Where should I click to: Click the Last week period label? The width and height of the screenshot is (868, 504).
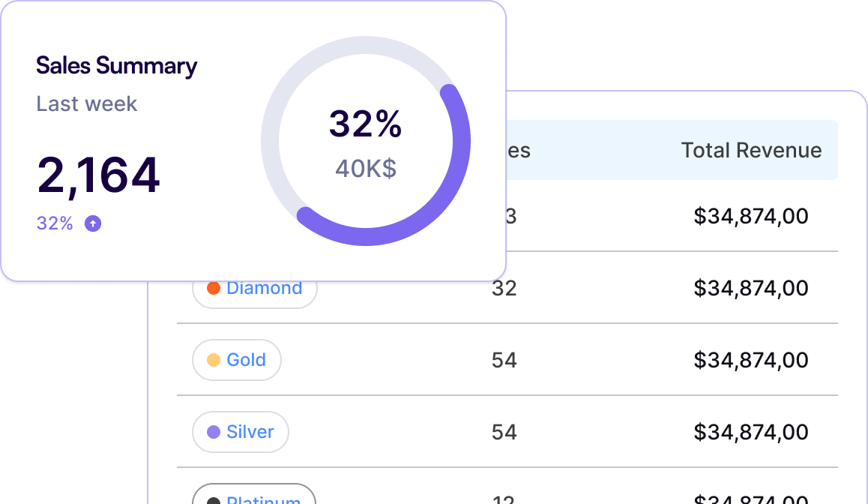coord(87,103)
